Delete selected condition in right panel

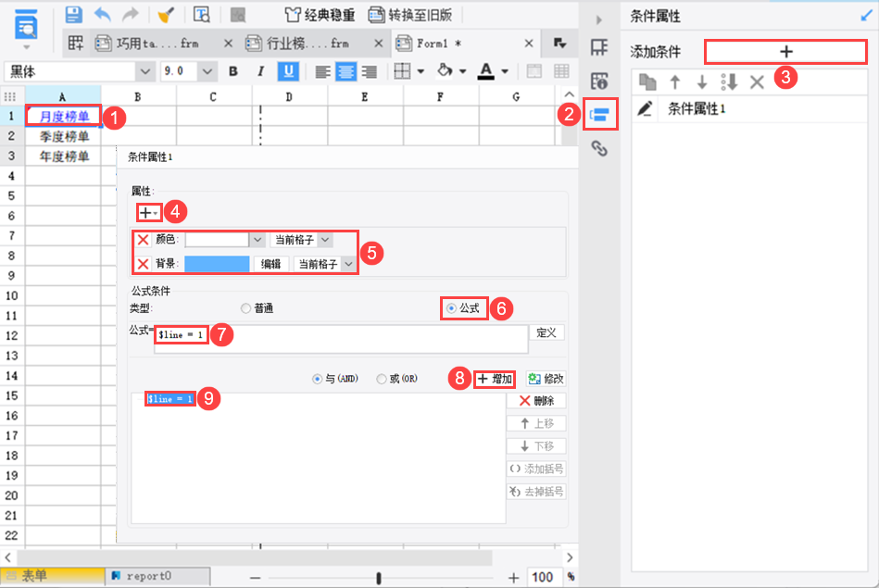coord(757,82)
